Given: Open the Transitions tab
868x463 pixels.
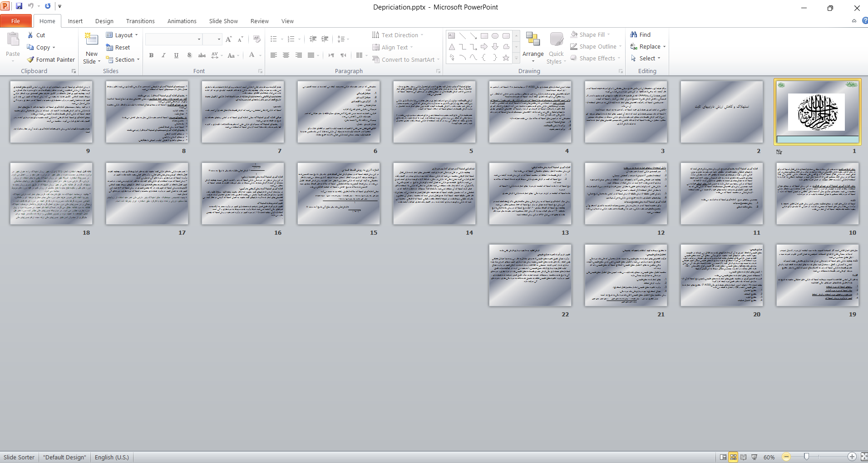Looking at the screenshot, I should point(140,21).
